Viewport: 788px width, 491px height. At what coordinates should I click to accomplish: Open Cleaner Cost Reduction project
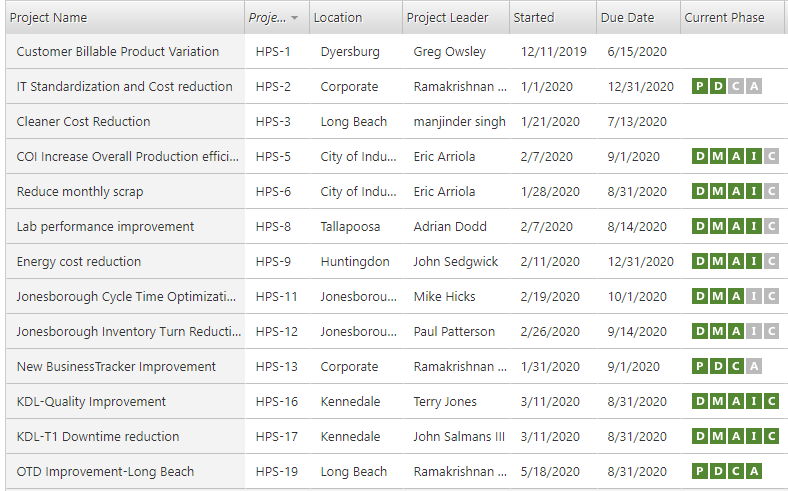click(83, 121)
